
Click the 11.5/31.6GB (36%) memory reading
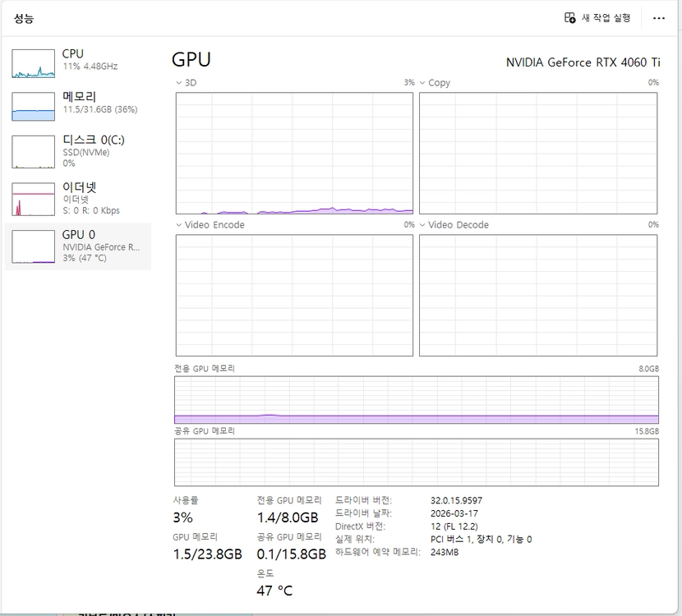pyautogui.click(x=100, y=109)
